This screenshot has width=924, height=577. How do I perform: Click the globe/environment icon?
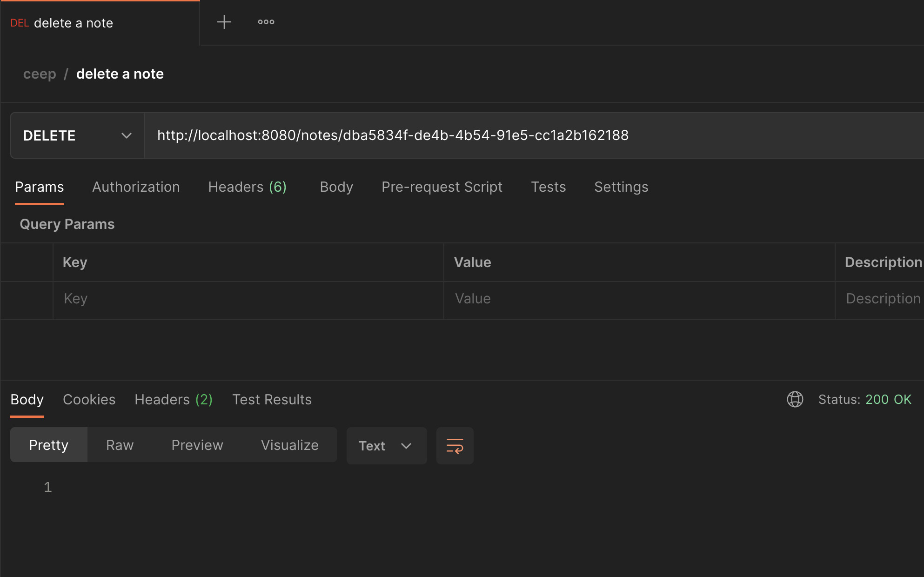[795, 400]
